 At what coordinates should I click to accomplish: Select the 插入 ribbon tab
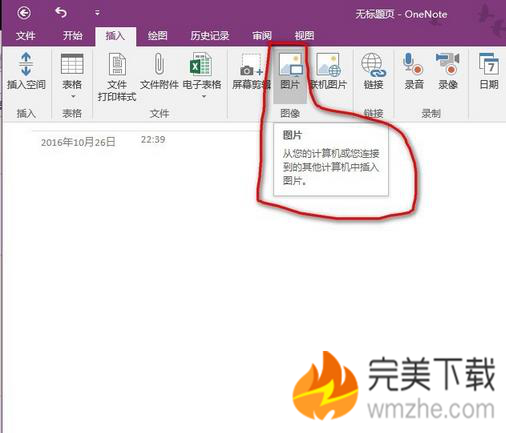(x=115, y=36)
